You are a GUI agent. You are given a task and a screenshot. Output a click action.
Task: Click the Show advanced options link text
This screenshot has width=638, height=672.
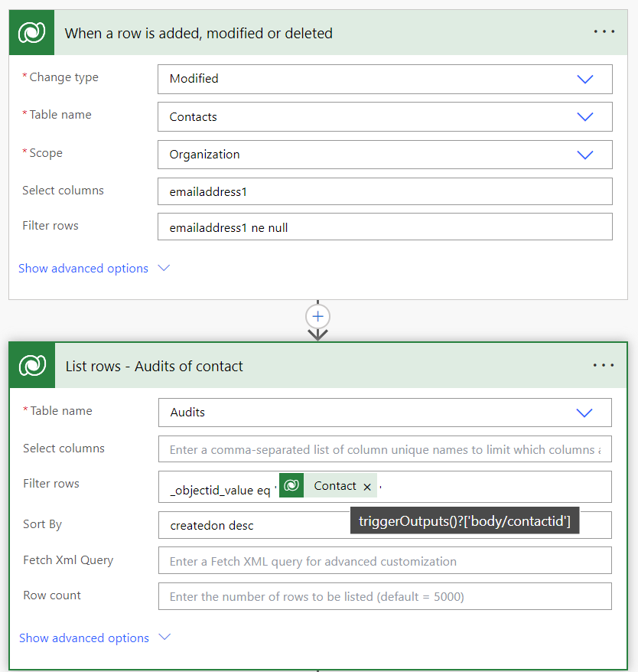tap(83, 268)
